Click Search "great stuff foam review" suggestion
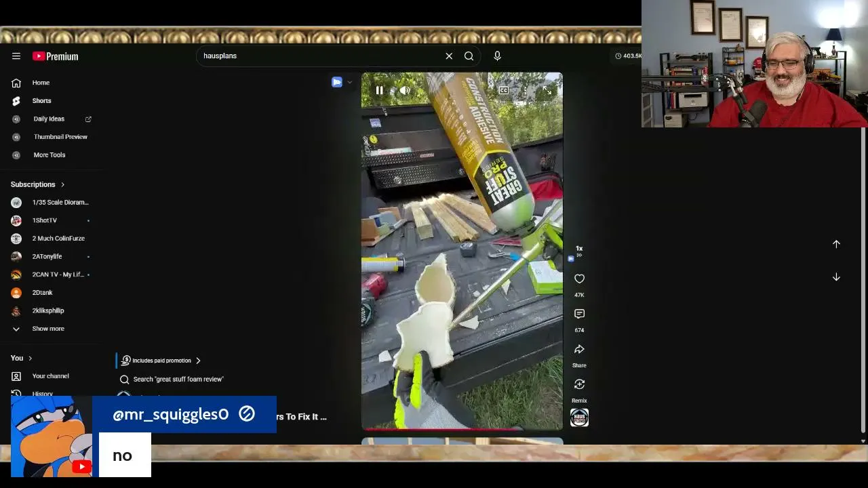This screenshot has height=488, width=868. [172, 380]
